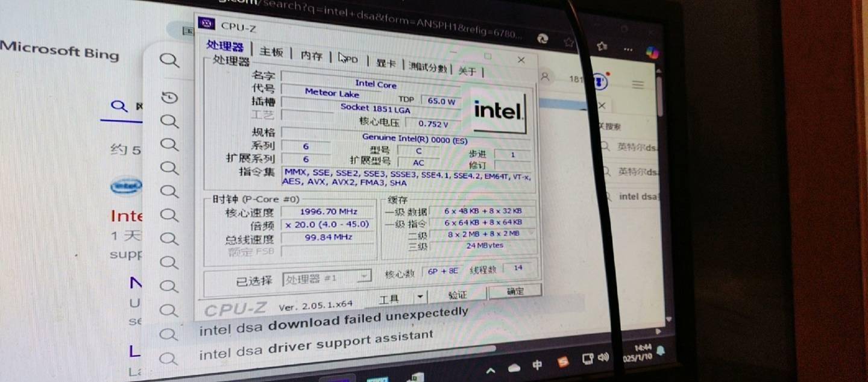Image resolution: width=868 pixels, height=382 pixels.
Task: Click the version text 'Ver. 2.05.1.x64'
Action: (x=315, y=305)
